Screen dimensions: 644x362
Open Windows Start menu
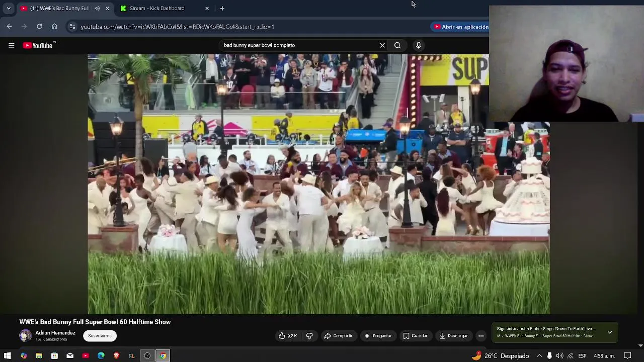point(8,356)
